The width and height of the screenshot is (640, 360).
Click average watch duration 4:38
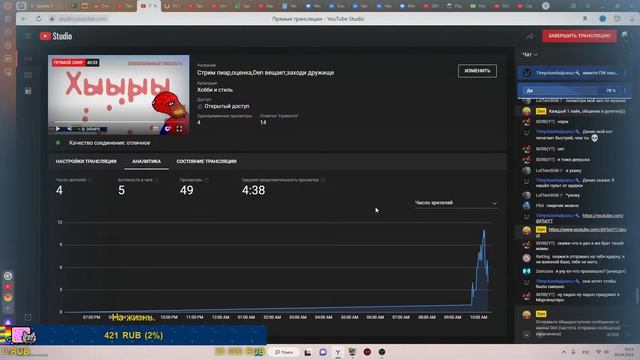[253, 190]
